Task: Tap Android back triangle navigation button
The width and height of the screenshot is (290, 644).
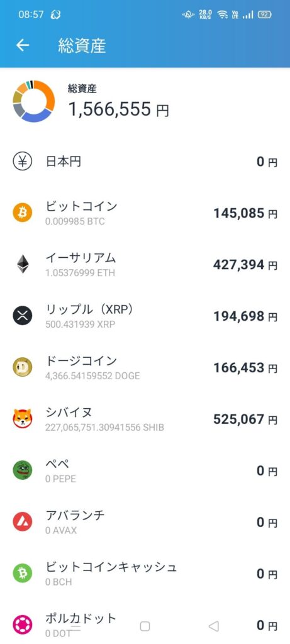Action: click(x=213, y=626)
